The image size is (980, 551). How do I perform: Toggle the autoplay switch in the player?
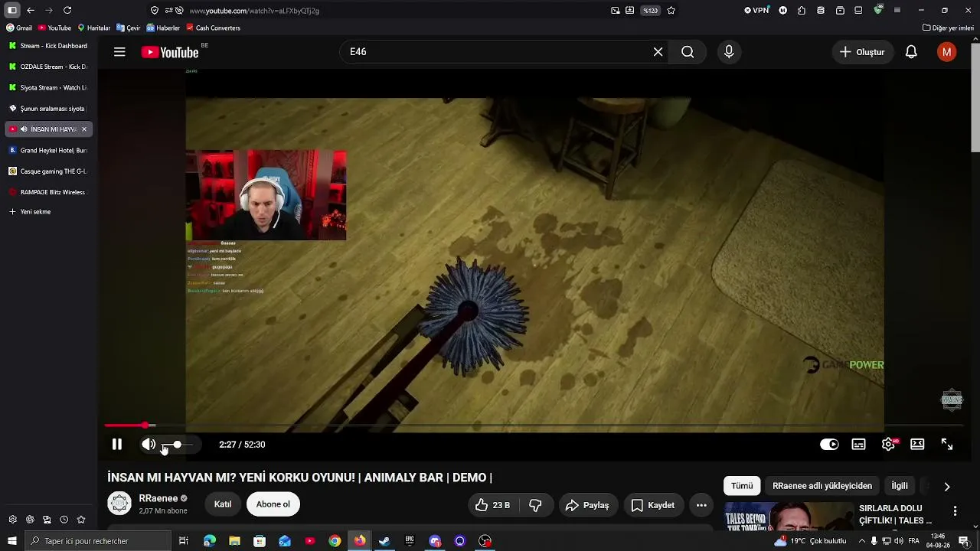829,445
